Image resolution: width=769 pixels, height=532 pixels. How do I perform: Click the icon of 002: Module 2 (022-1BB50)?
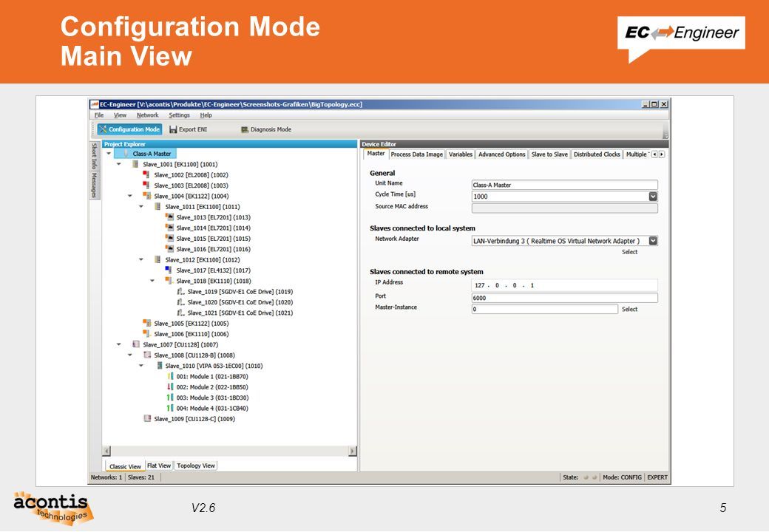(x=169, y=387)
